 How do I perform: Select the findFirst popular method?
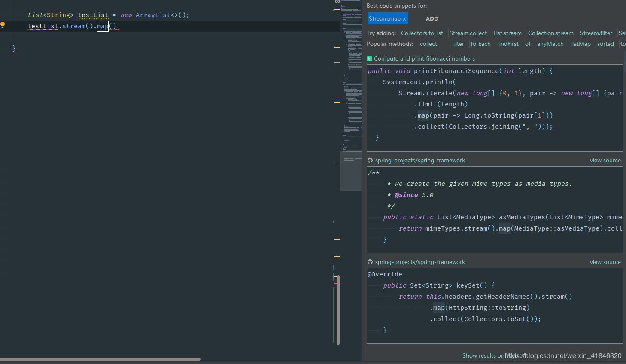click(x=507, y=44)
